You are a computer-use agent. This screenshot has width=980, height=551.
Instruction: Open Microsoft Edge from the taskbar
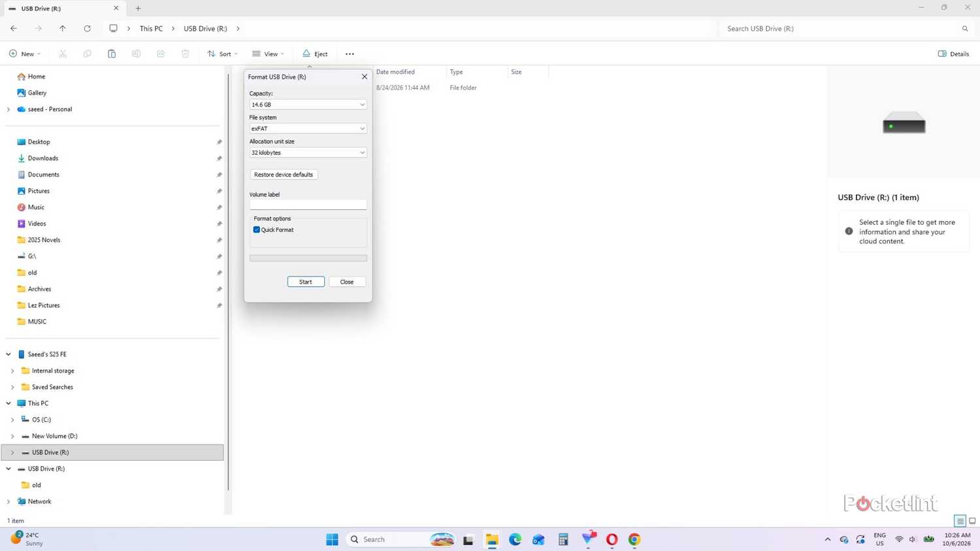[x=515, y=539]
